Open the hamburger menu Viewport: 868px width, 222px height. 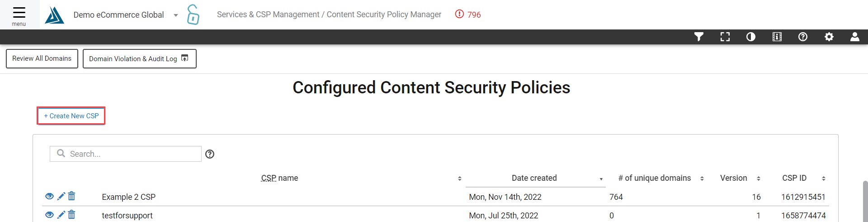point(19,15)
